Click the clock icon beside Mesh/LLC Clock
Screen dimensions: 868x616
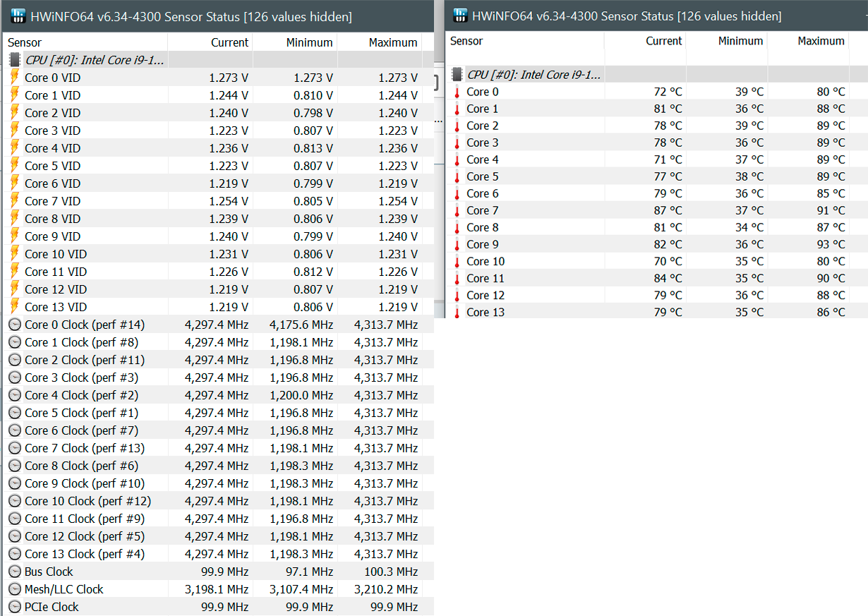(x=15, y=589)
